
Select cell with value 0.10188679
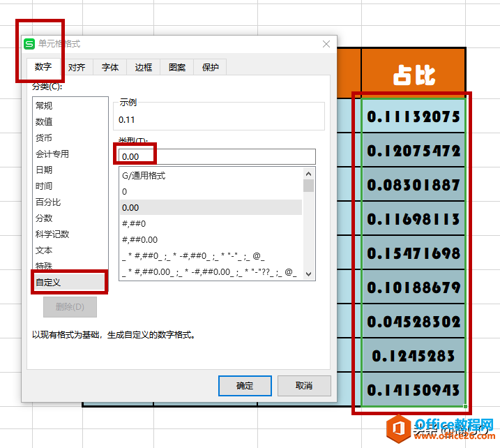[414, 288]
